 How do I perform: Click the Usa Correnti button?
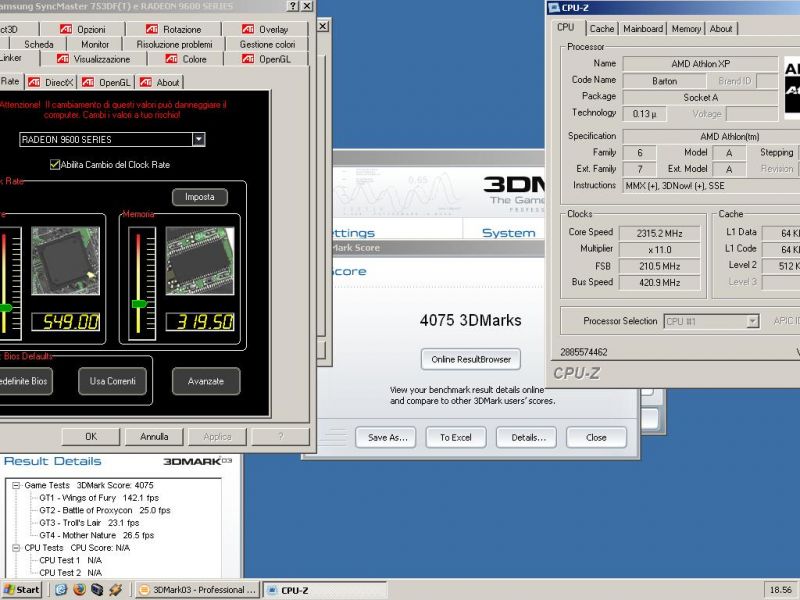[x=112, y=381]
